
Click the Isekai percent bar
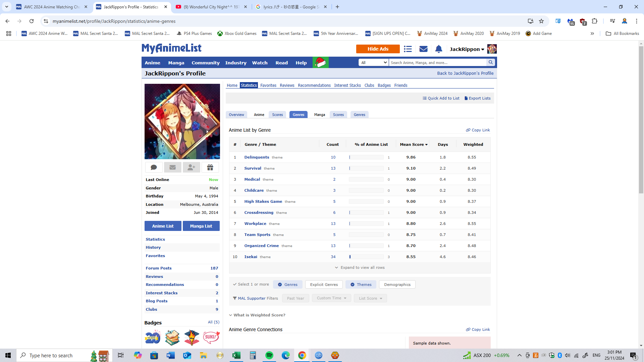click(x=366, y=257)
